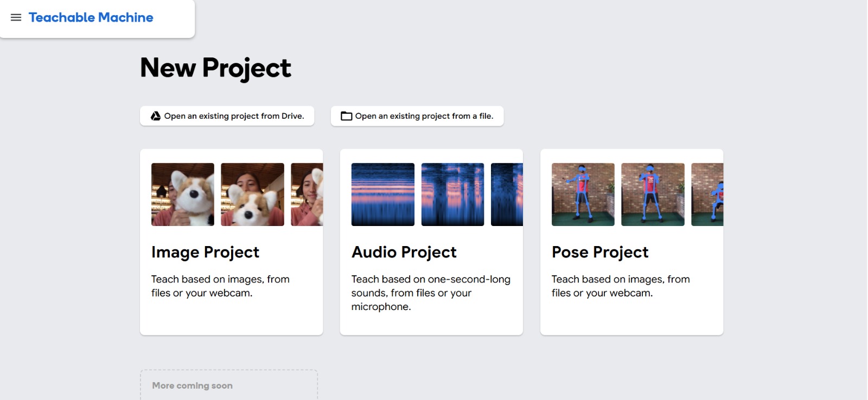The width and height of the screenshot is (868, 400).
Task: Click the Audio Project description text
Action: pyautogui.click(x=430, y=293)
